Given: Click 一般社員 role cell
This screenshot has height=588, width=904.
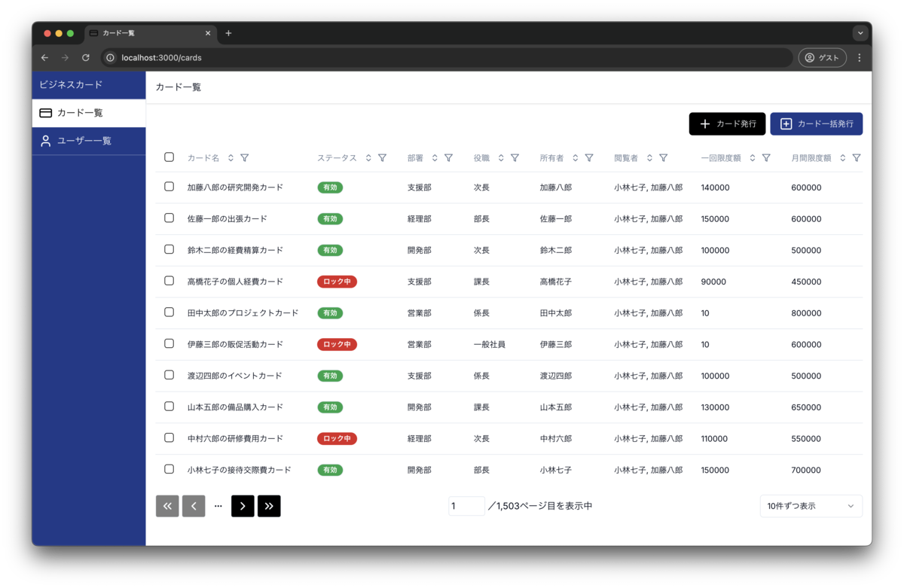Looking at the screenshot, I should coord(489,344).
